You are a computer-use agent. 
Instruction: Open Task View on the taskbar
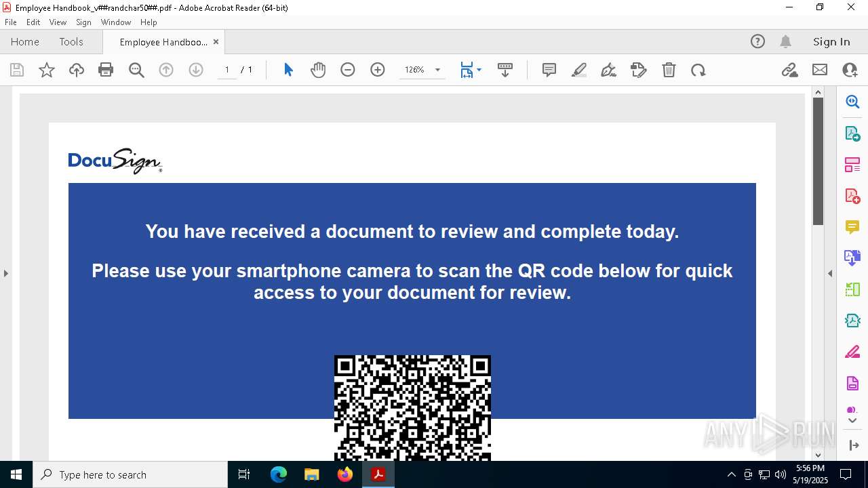point(244,474)
